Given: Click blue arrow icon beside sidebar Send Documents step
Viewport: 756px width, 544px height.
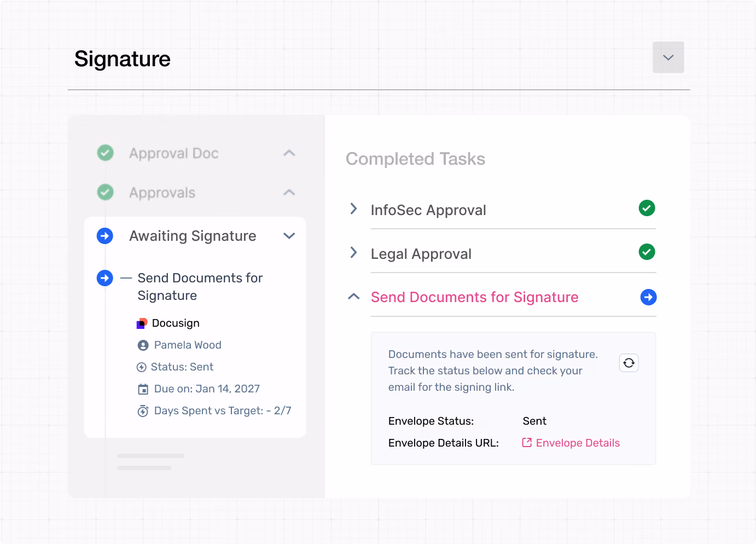Looking at the screenshot, I should pos(105,278).
